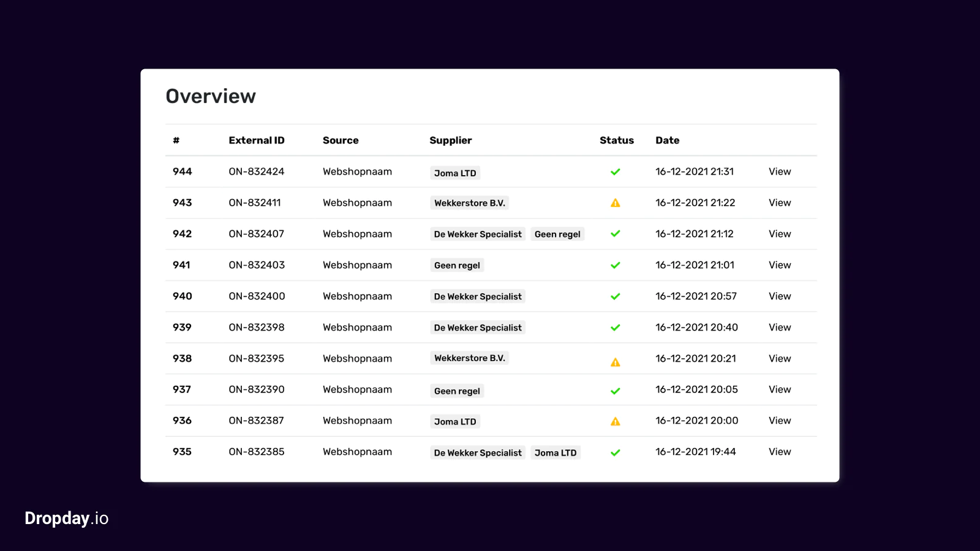The width and height of the screenshot is (980, 551).
Task: Open View link for order 936
Action: [780, 421]
